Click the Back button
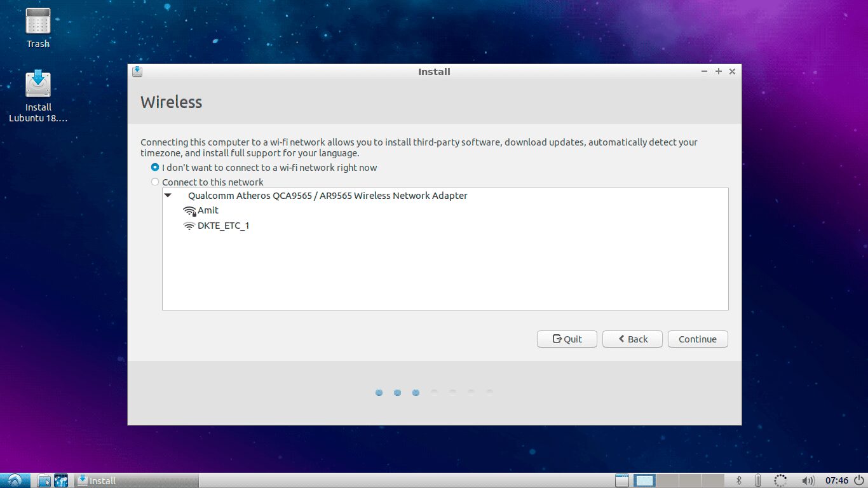 click(632, 339)
